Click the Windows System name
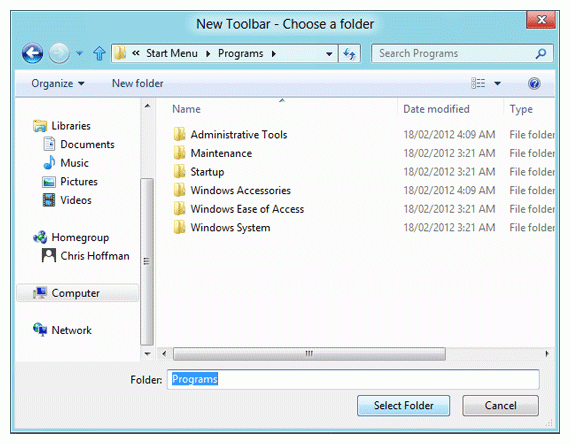This screenshot has height=444, width=570. (x=230, y=228)
